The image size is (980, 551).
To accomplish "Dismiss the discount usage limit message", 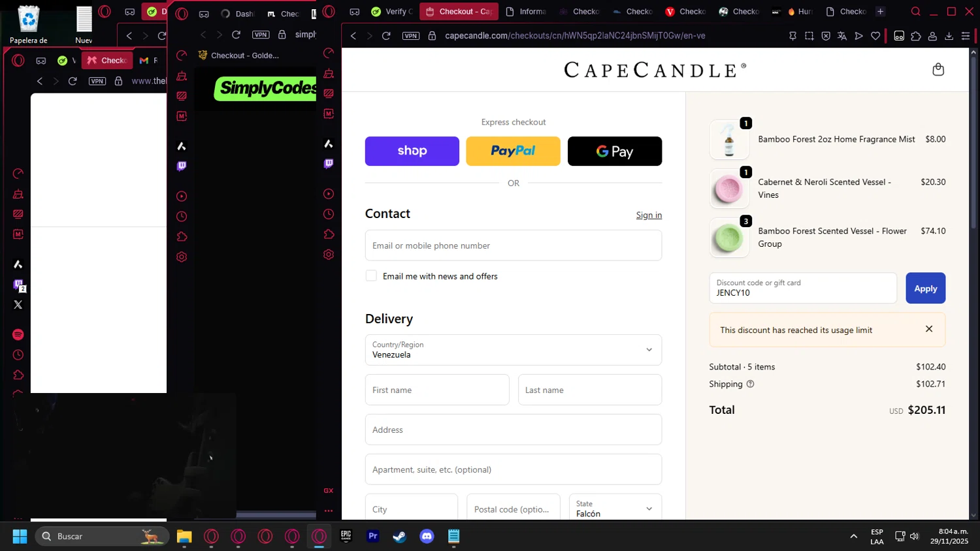I will coord(929,329).
